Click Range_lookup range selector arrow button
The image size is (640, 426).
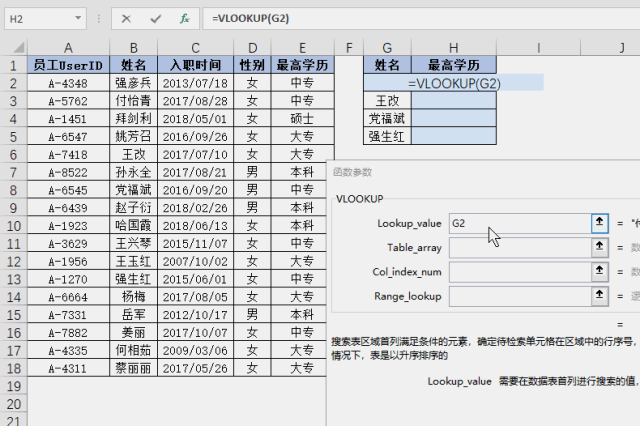coord(600,296)
